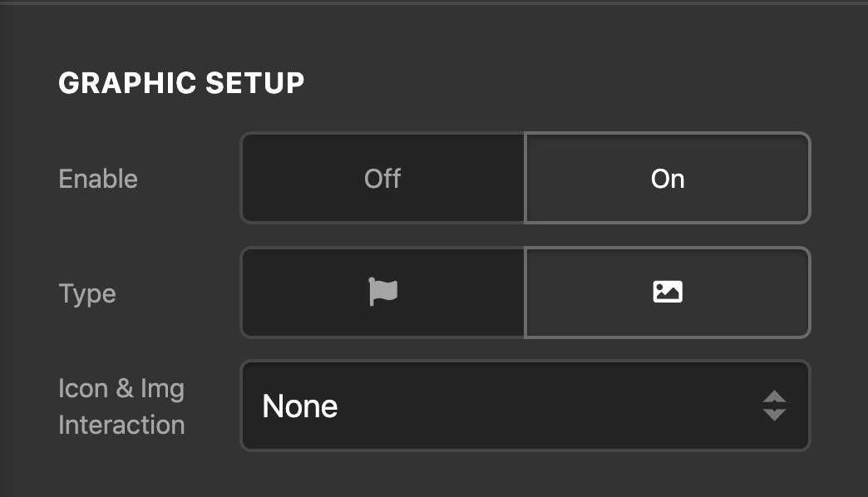
Task: Select the flag icon graphic type
Action: (x=382, y=293)
